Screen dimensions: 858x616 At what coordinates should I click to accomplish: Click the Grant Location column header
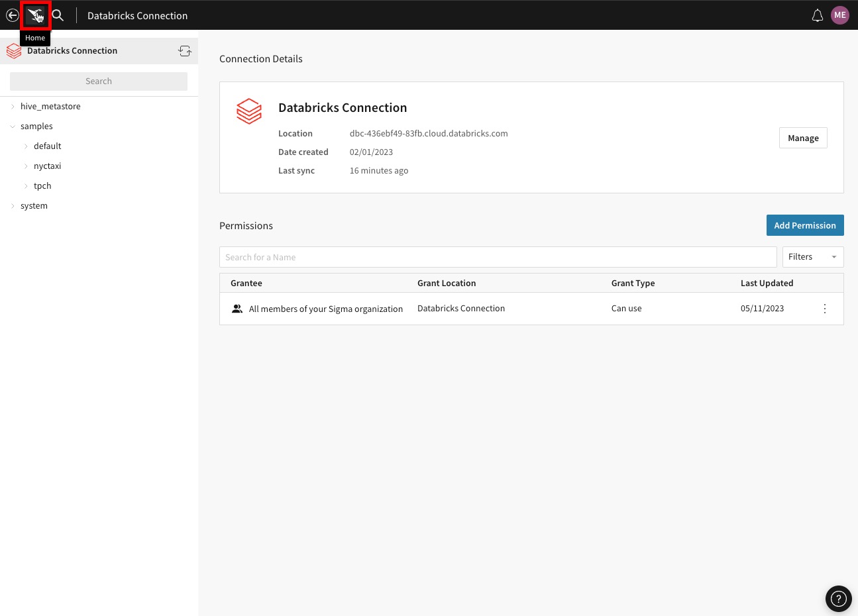coord(447,283)
